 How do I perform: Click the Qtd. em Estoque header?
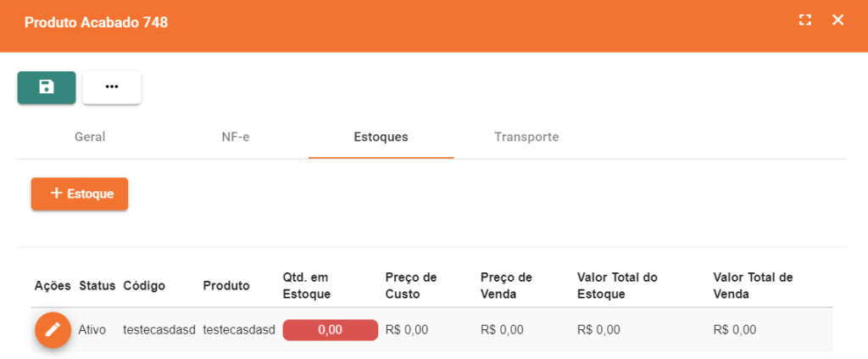(307, 286)
